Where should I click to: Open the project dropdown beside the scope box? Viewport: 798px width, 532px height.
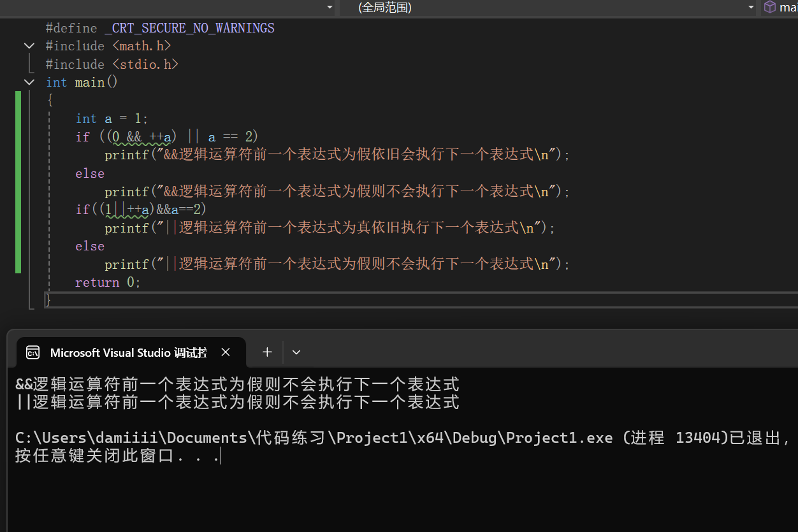click(330, 8)
